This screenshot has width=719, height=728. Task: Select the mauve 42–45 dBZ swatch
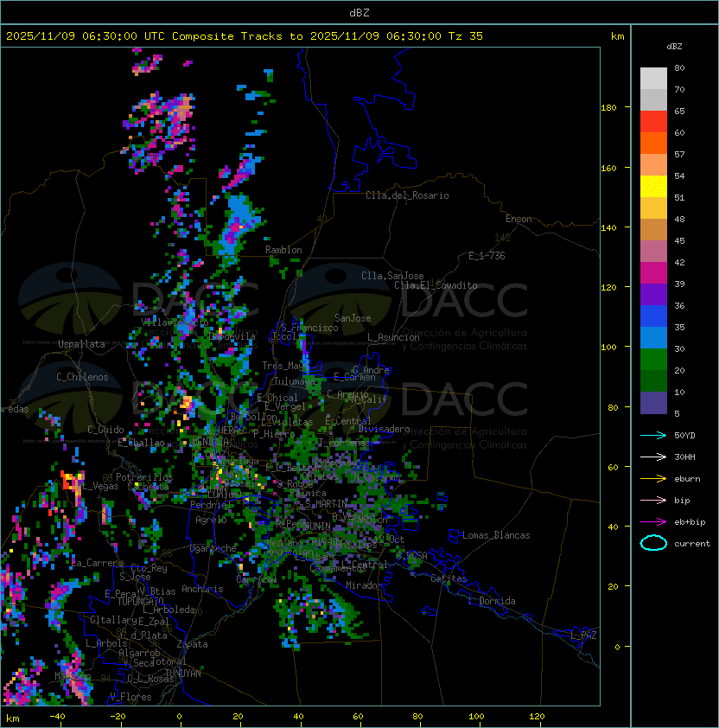coord(653,252)
